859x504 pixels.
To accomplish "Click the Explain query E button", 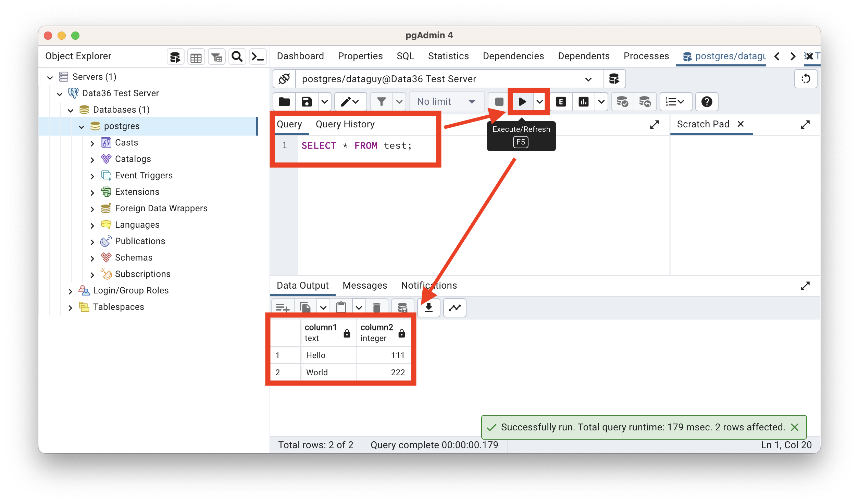I will coord(561,102).
